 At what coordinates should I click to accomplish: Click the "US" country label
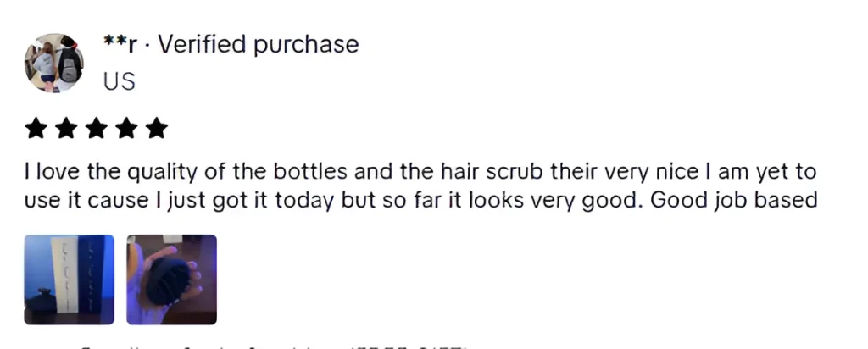point(120,81)
